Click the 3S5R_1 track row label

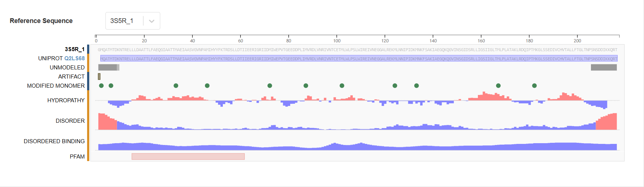75,49
